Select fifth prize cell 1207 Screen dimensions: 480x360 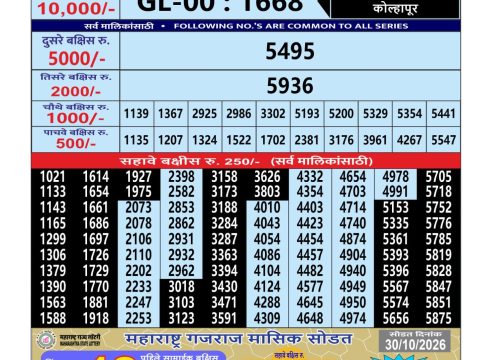pos(170,140)
